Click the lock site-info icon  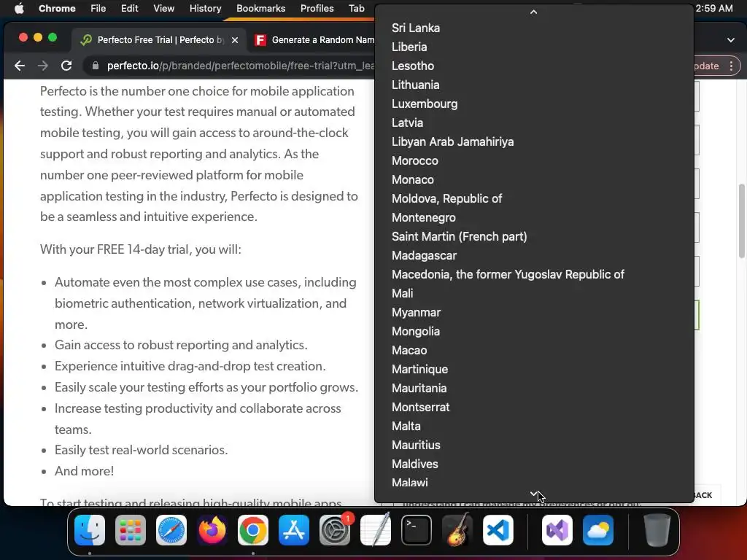96,66
